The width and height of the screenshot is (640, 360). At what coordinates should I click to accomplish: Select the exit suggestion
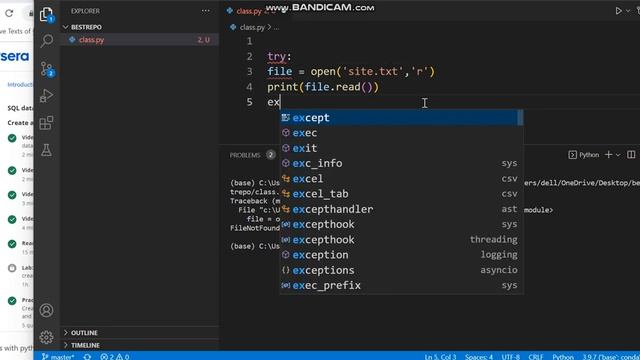(x=401, y=148)
